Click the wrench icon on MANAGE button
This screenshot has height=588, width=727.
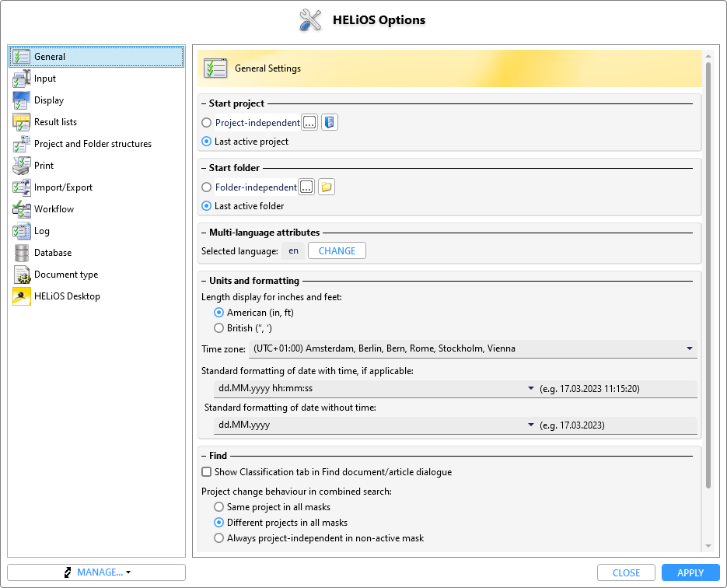point(68,572)
